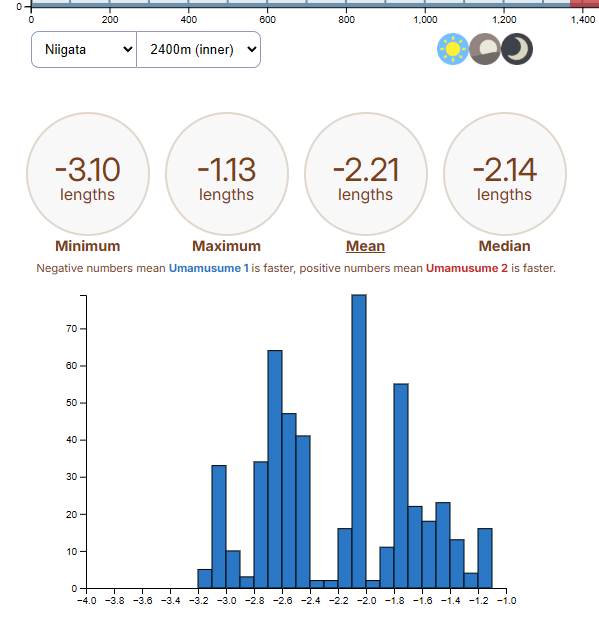Click the Umamusume 2 red text
Image resolution: width=599 pixels, height=617 pixels.
tap(467, 268)
